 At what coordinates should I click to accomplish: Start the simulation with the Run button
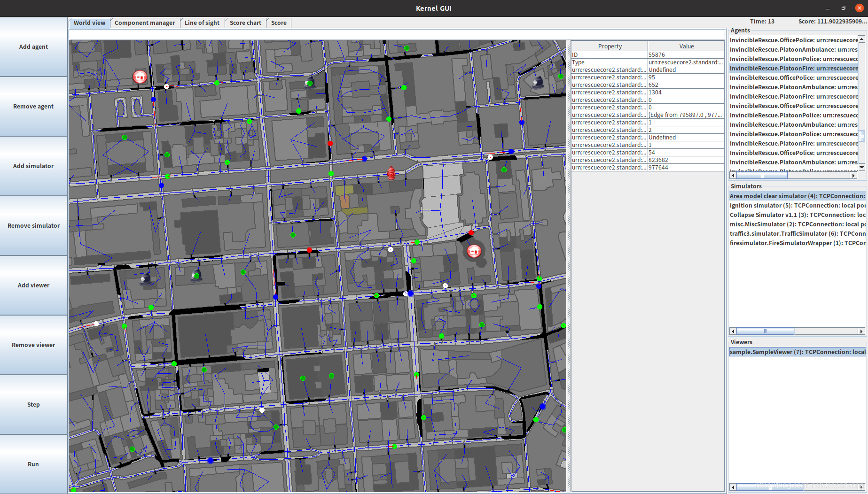(33, 464)
